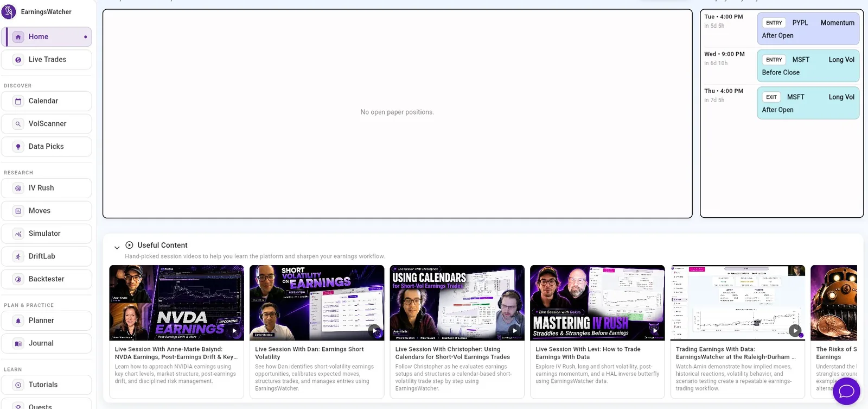
Task: Open the Simulator tool
Action: [x=47, y=234]
